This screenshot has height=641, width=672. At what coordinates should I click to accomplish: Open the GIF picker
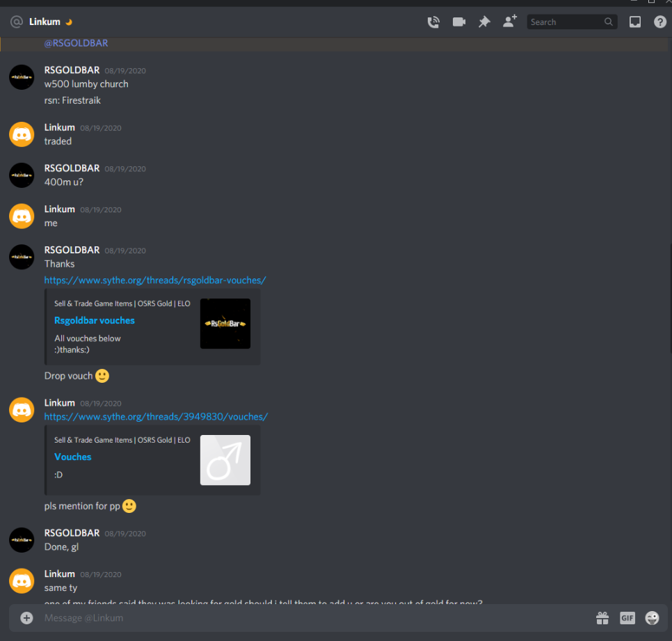(627, 618)
